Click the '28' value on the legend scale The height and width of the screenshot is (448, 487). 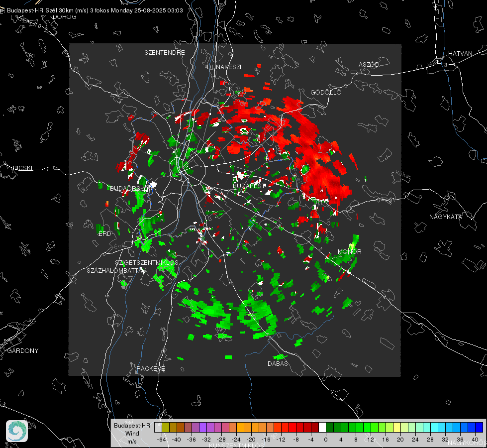tap(430, 440)
